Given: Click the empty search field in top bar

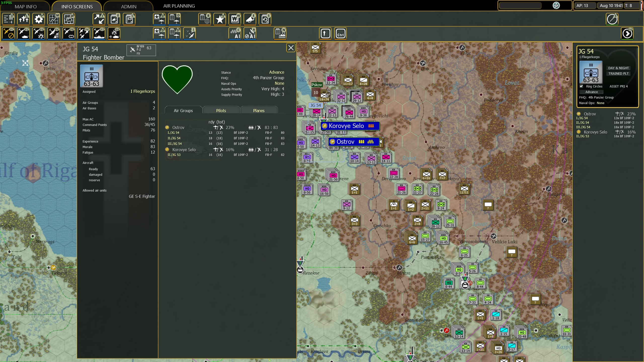Looking at the screenshot, I should (520, 6).
